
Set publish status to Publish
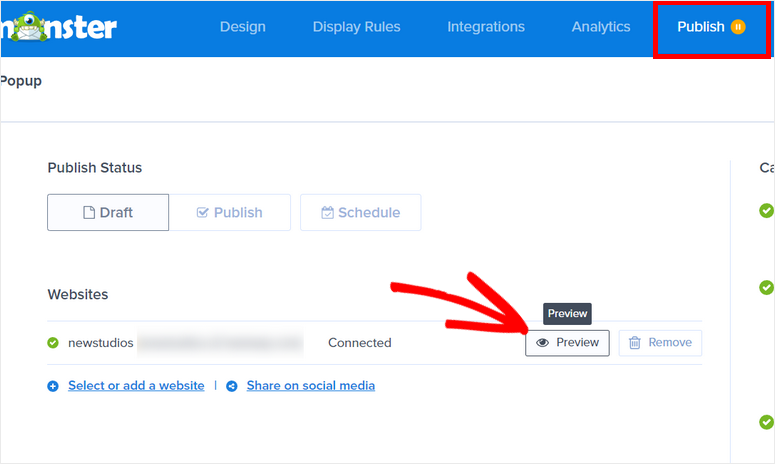click(230, 212)
